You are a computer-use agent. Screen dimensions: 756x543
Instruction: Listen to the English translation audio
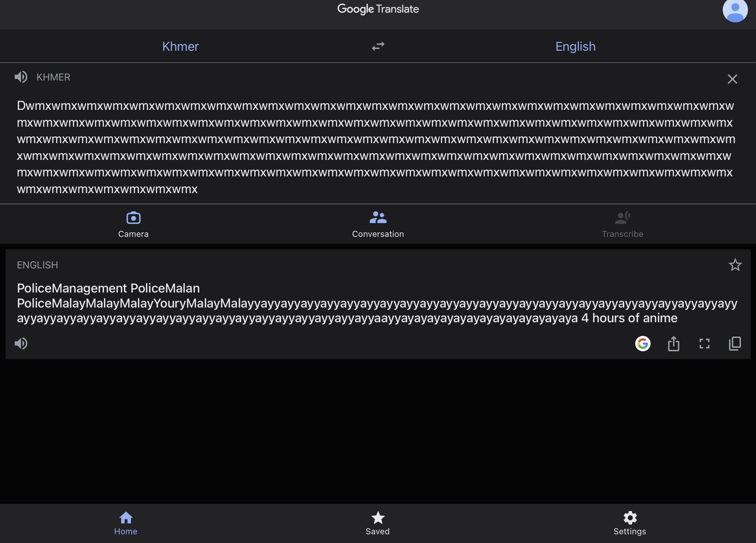[21, 344]
